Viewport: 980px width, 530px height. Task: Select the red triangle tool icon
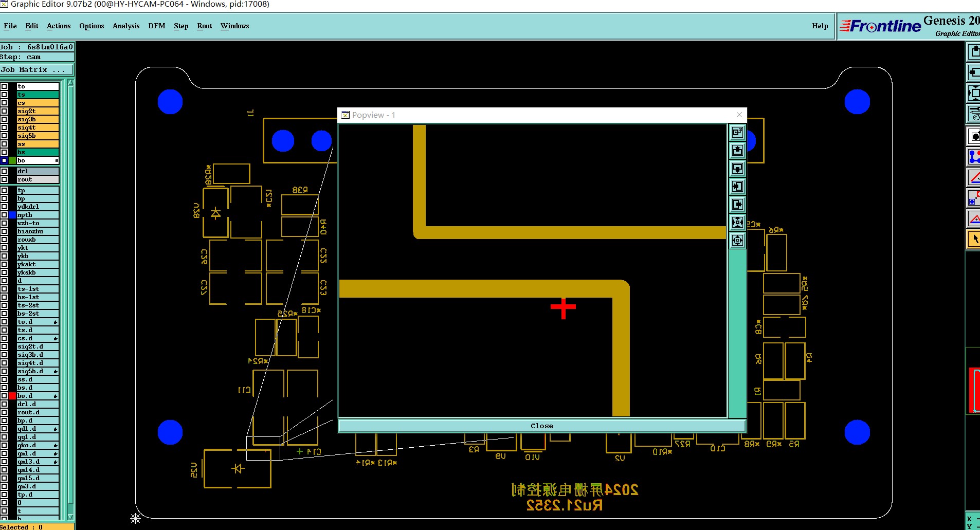tap(974, 218)
